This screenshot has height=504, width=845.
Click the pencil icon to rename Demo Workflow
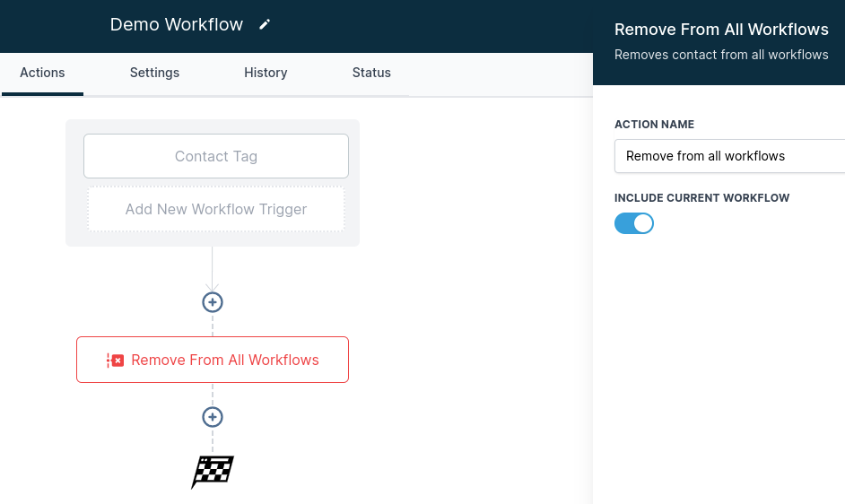(x=265, y=25)
